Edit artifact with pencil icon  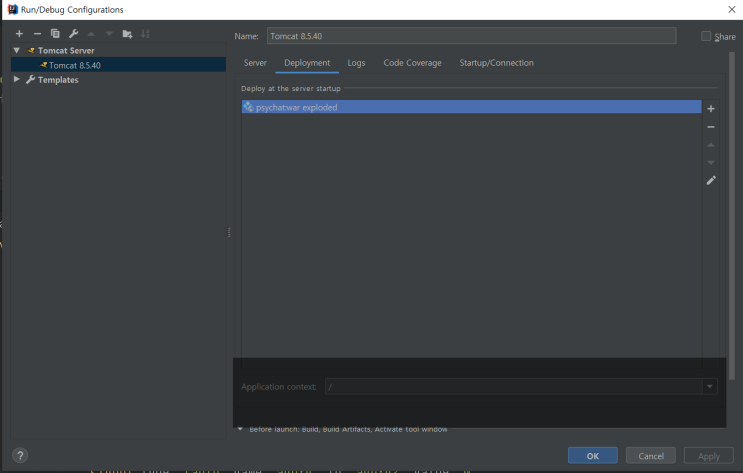tap(711, 181)
